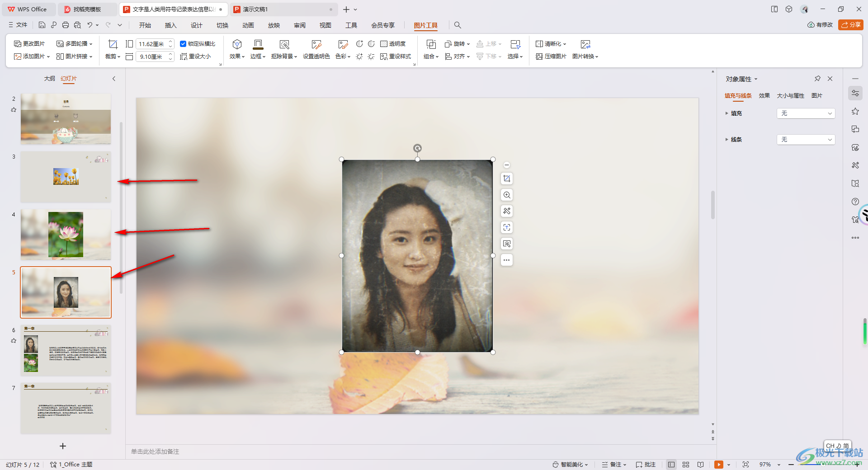Viewport: 868px width, 470px height.
Task: Click the 设置透明色 icon in ribbon
Action: (x=316, y=45)
